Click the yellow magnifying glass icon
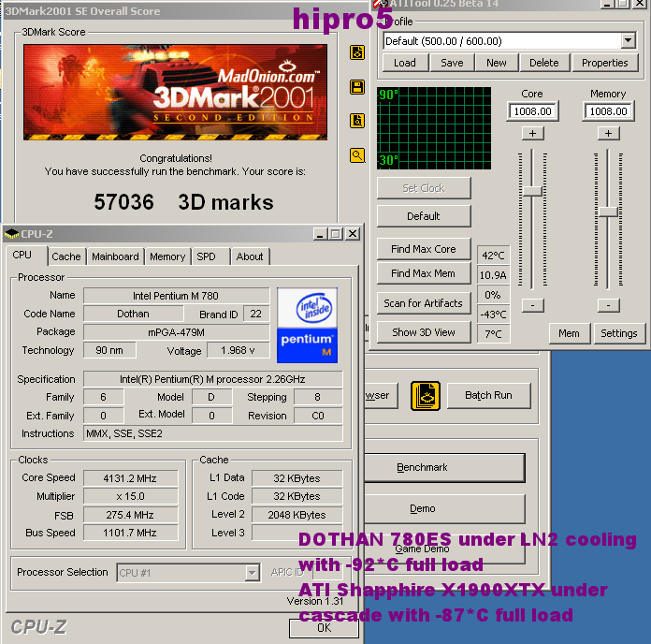651x644 pixels. click(x=357, y=155)
